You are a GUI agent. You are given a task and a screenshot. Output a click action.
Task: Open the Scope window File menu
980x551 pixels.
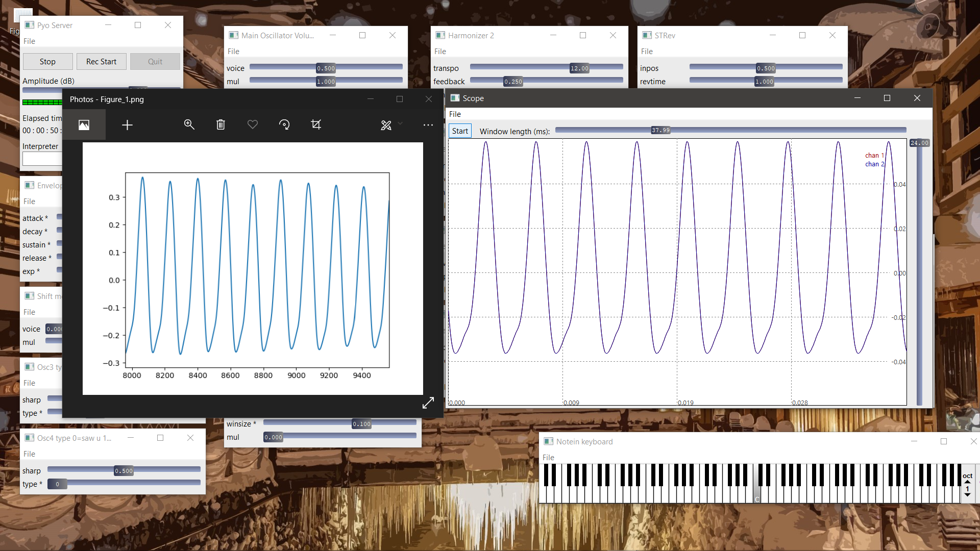click(455, 114)
